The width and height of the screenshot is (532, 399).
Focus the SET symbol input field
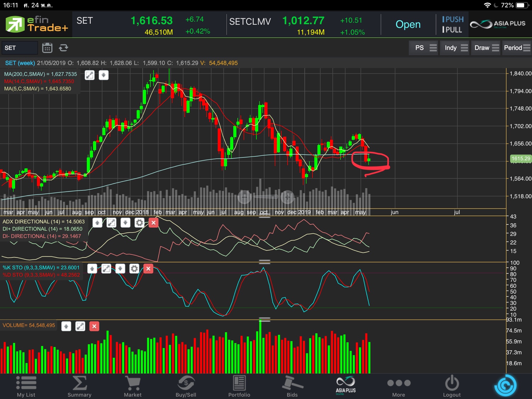(x=20, y=48)
